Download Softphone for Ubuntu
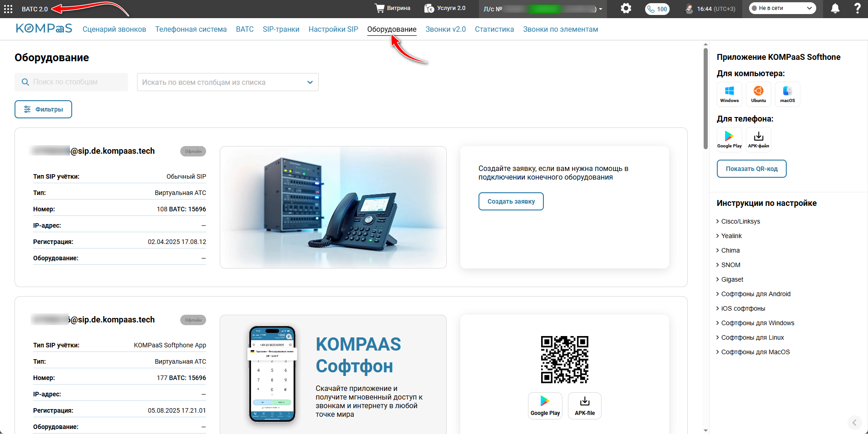Image resolution: width=868 pixels, height=434 pixels. point(759,94)
